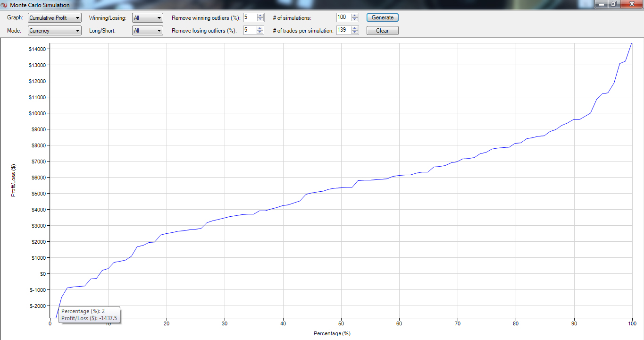Screen dimensions: 644x340
Task: Click the 'Mode:' label
Action: (x=14, y=31)
